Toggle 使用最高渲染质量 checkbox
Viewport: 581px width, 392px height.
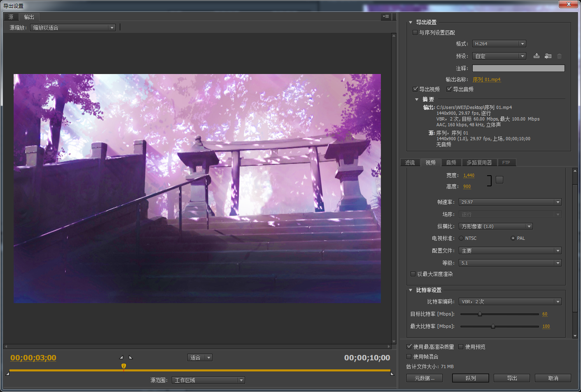[x=409, y=347]
